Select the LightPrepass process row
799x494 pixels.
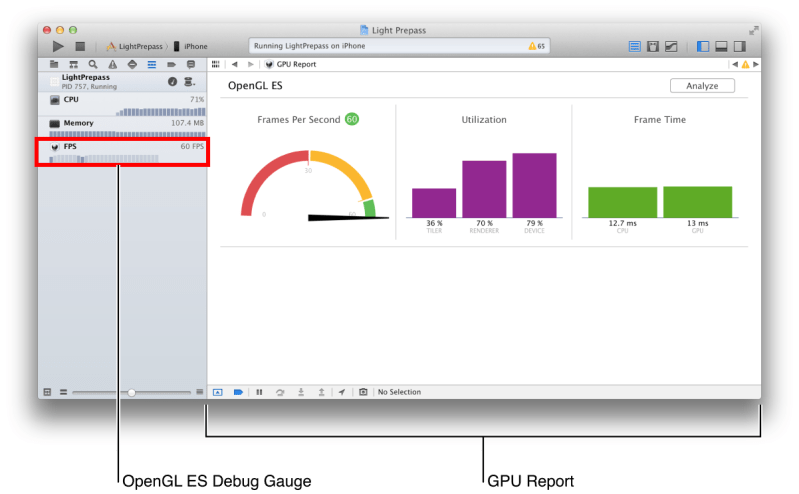123,82
